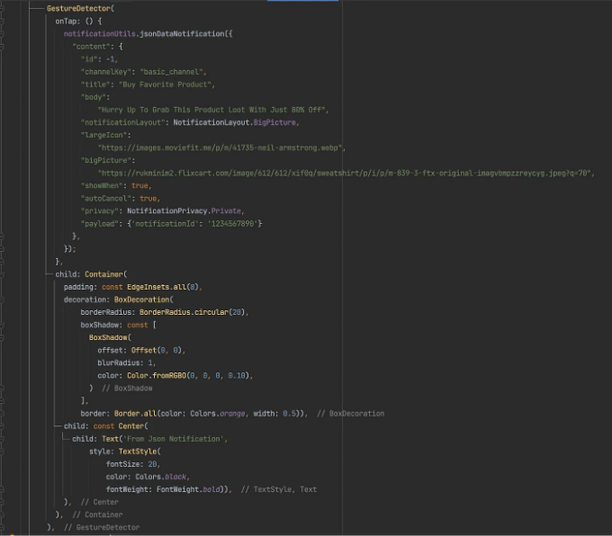Click the "largeIcon" key
612x536 pixels.
(103, 135)
